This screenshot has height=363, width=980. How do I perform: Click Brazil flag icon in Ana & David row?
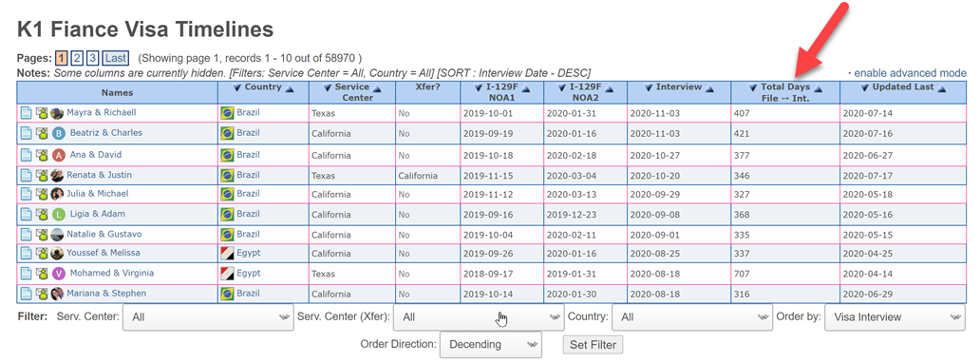228,155
